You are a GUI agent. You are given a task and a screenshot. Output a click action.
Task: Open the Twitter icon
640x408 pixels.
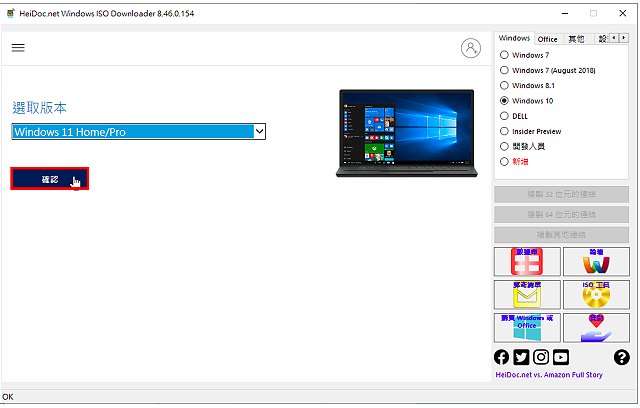[521, 357]
